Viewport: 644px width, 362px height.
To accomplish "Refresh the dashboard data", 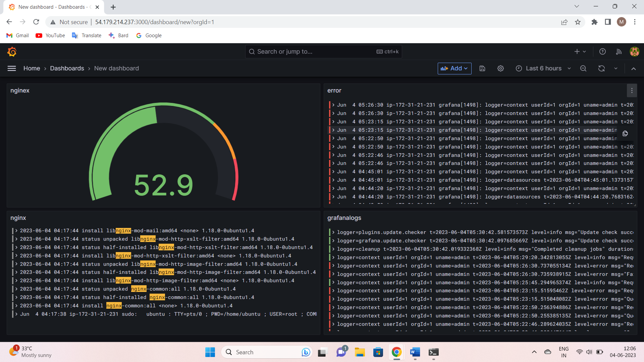I will pos(602,68).
